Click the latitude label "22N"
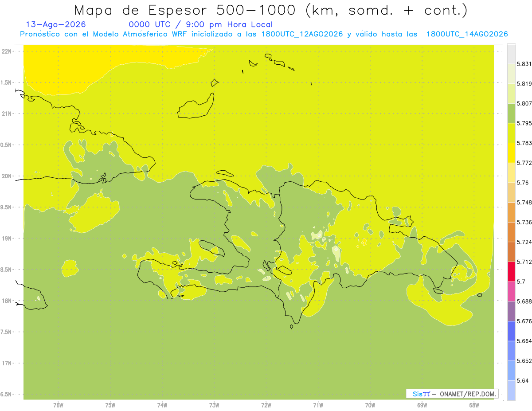This screenshot has height=411, width=532. tap(8, 51)
